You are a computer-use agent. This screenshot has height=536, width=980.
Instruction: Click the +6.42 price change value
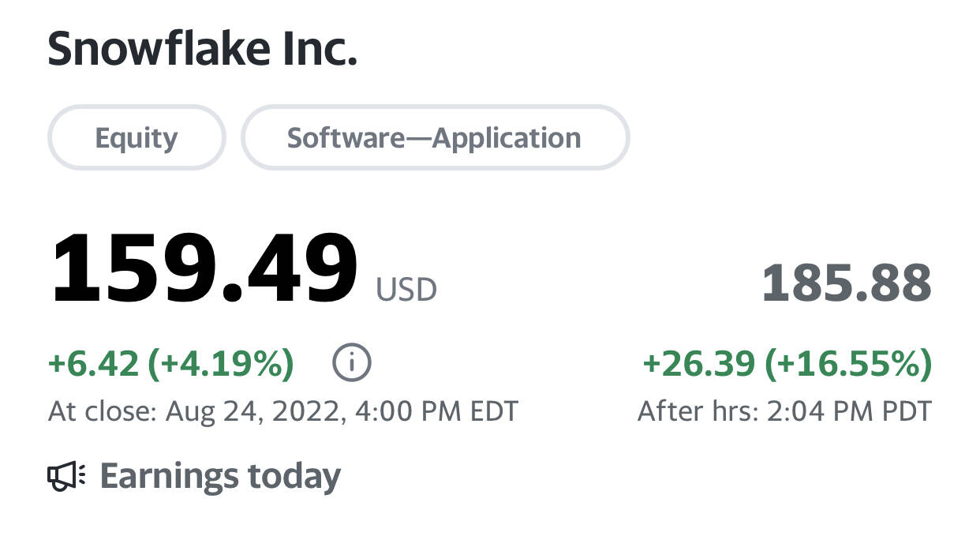click(94, 364)
